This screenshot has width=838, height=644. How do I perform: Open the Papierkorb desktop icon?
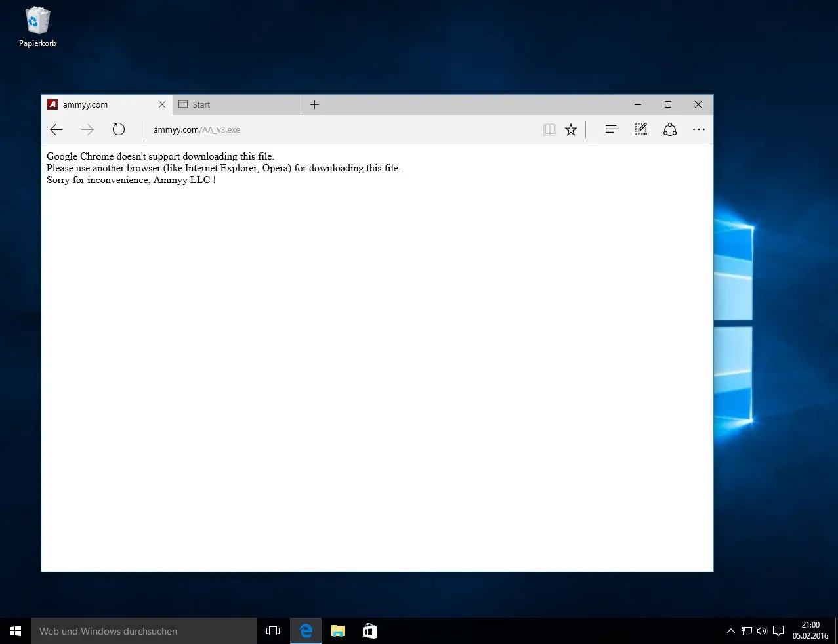click(x=37, y=26)
